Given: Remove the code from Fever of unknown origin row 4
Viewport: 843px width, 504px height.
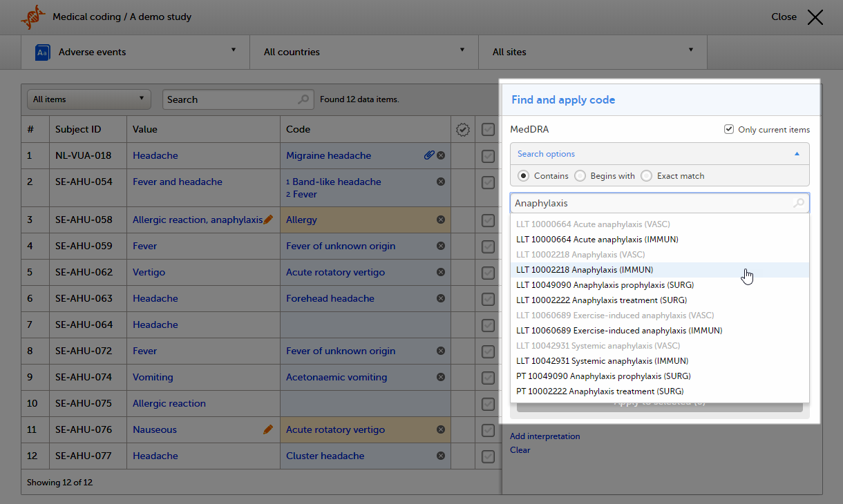Looking at the screenshot, I should coord(440,246).
